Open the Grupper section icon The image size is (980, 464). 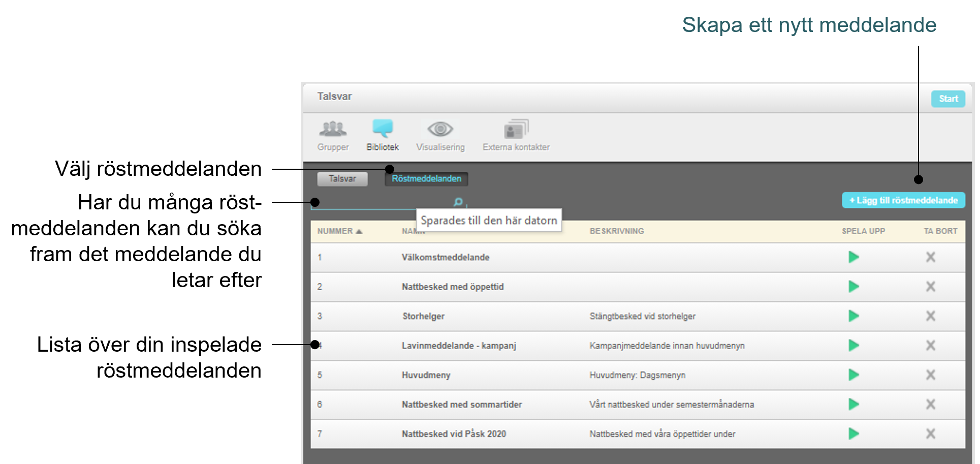pyautogui.click(x=333, y=129)
